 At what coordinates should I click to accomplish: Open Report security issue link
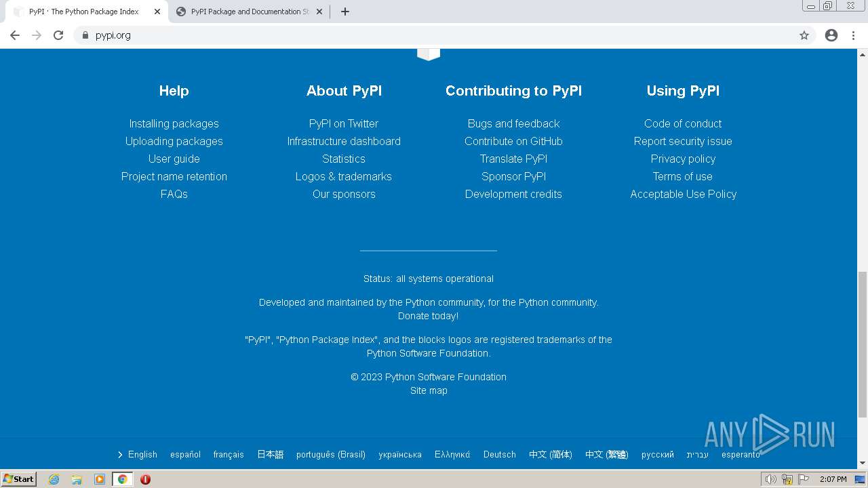pos(683,141)
